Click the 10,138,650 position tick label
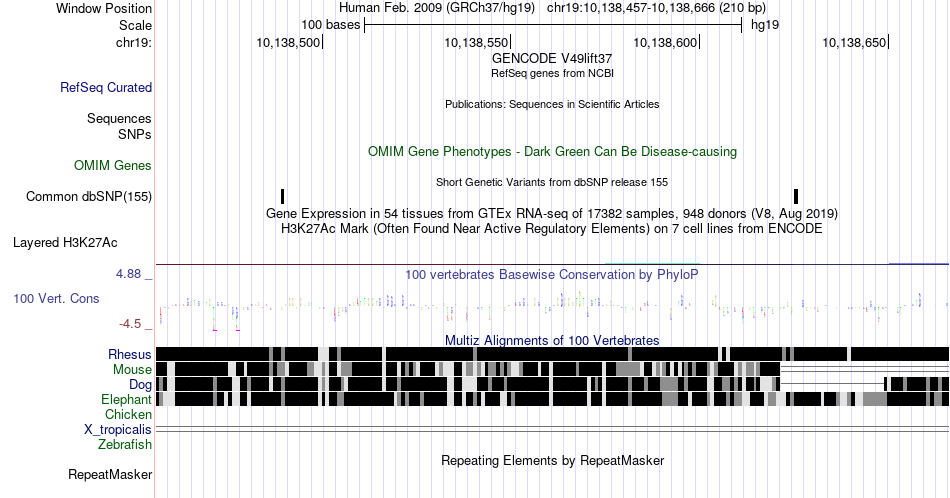This screenshot has width=950, height=498. [x=854, y=42]
